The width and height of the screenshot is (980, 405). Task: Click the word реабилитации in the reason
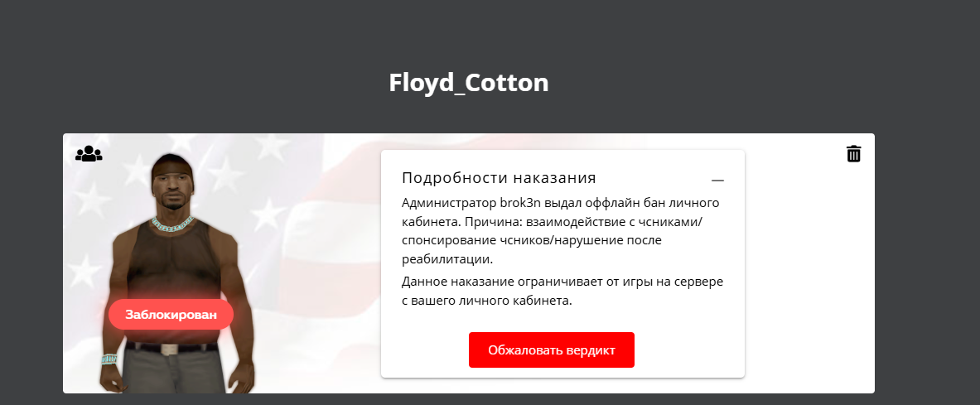pyautogui.click(x=448, y=259)
